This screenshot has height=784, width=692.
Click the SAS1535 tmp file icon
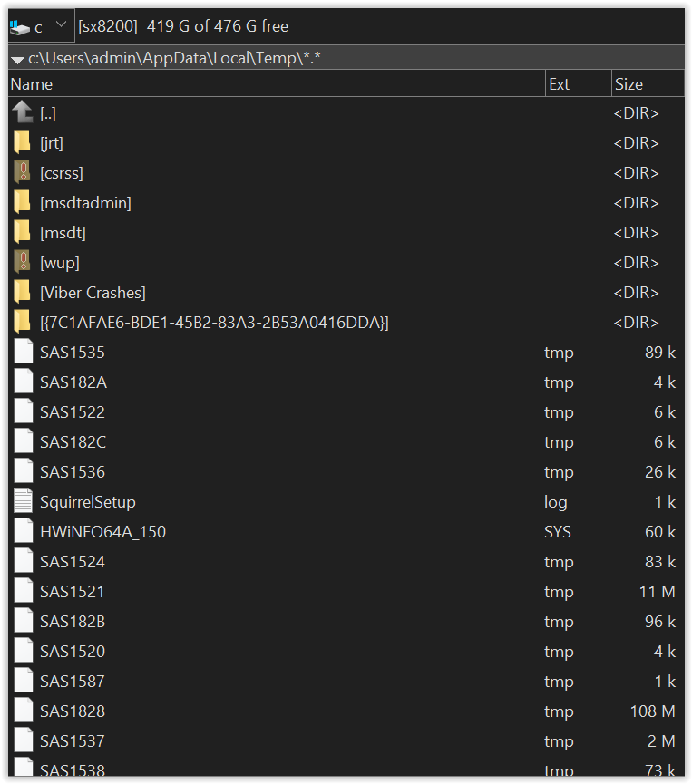(23, 353)
